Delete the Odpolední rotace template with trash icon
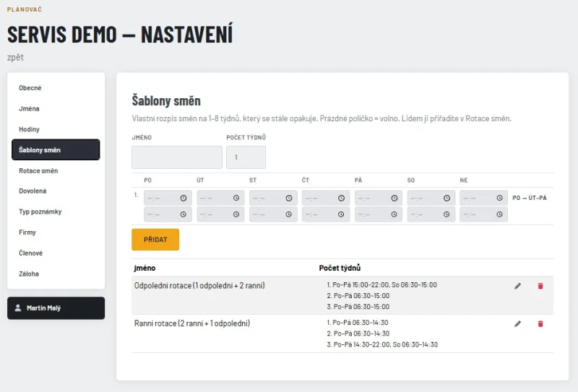The width and height of the screenshot is (578, 392). pyautogui.click(x=540, y=286)
